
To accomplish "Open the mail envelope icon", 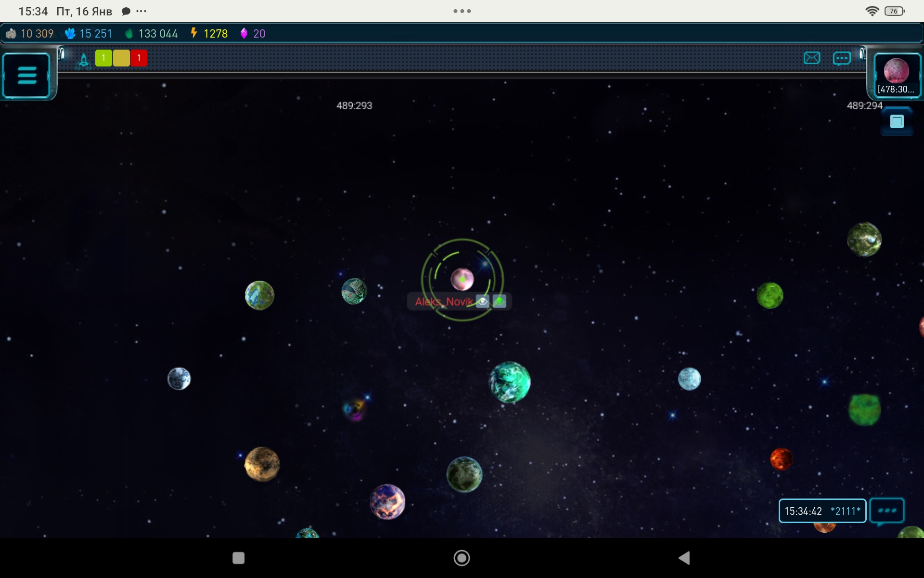I will click(x=811, y=58).
